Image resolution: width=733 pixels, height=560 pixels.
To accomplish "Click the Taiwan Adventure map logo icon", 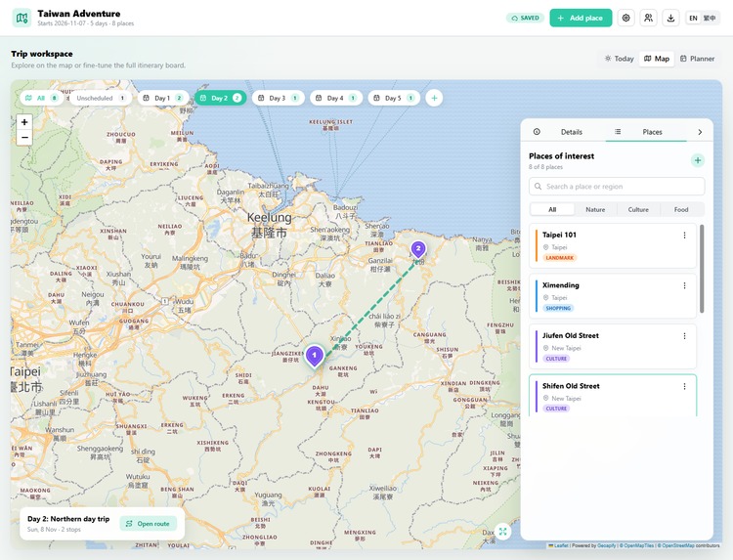I will (x=22, y=18).
